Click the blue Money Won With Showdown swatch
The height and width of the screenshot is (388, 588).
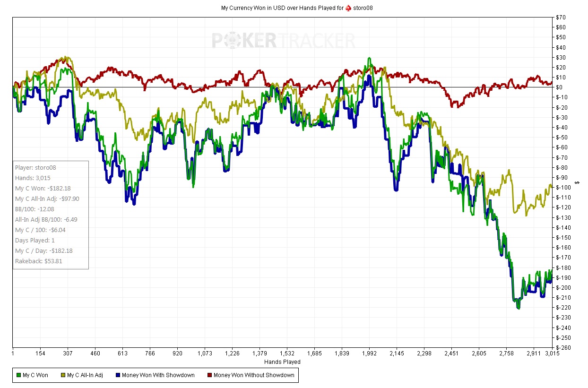tap(118, 375)
